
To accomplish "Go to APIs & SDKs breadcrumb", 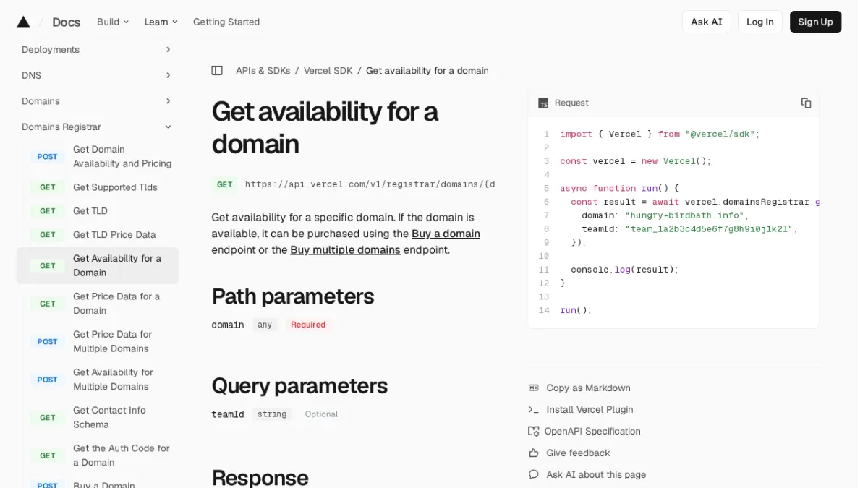I will [x=263, y=71].
